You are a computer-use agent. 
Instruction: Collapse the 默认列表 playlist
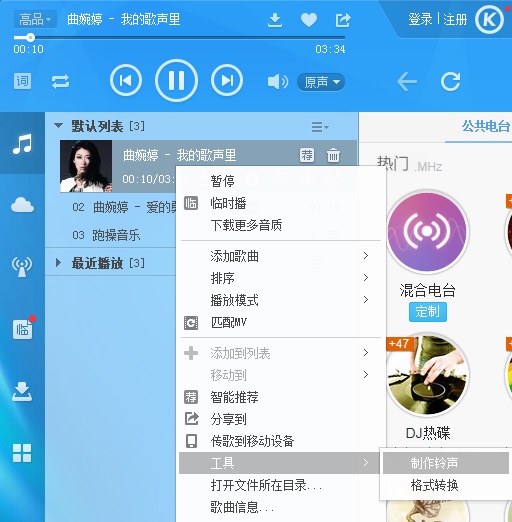pyautogui.click(x=58, y=126)
